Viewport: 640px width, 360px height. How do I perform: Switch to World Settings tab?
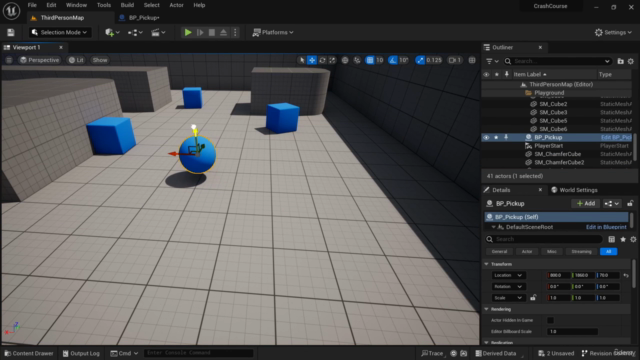[574, 190]
